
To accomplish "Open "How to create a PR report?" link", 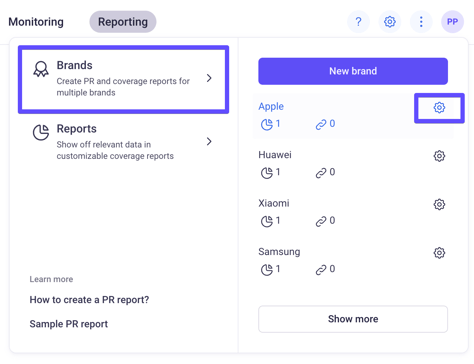I will (89, 300).
